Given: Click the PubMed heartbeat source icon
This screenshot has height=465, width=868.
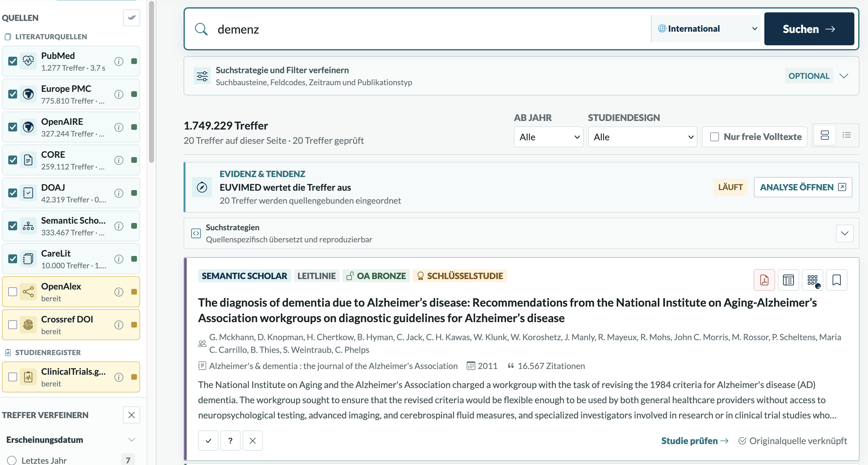Looking at the screenshot, I should (28, 61).
